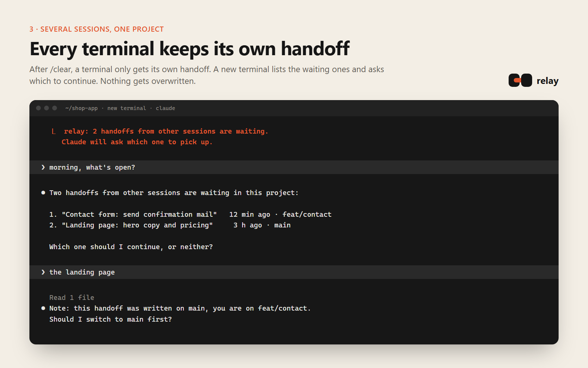Click 'Two handoffs from other sessions are waiting in this project:'
This screenshot has width=588, height=368.
174,193
